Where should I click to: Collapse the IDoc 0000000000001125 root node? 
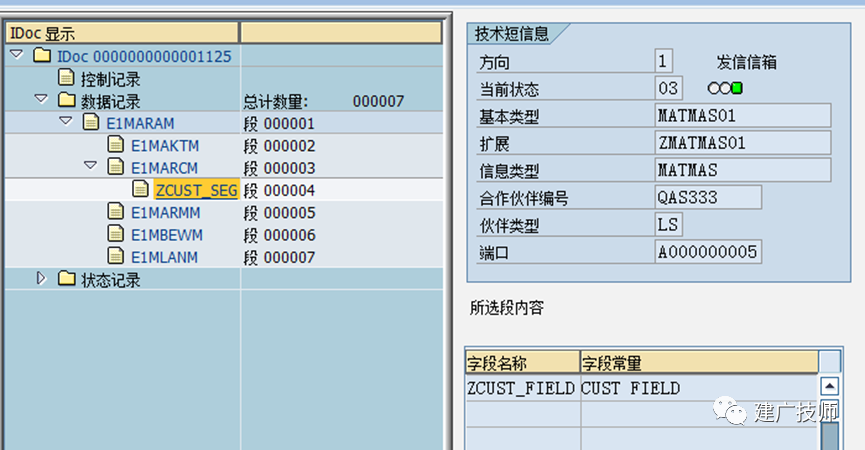click(x=17, y=55)
